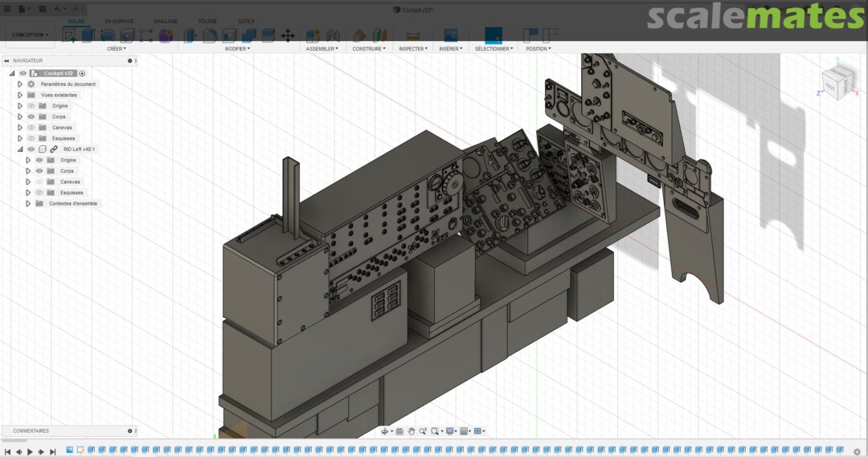Switch to the MAILLAGE tab
The image size is (868, 457).
click(166, 21)
